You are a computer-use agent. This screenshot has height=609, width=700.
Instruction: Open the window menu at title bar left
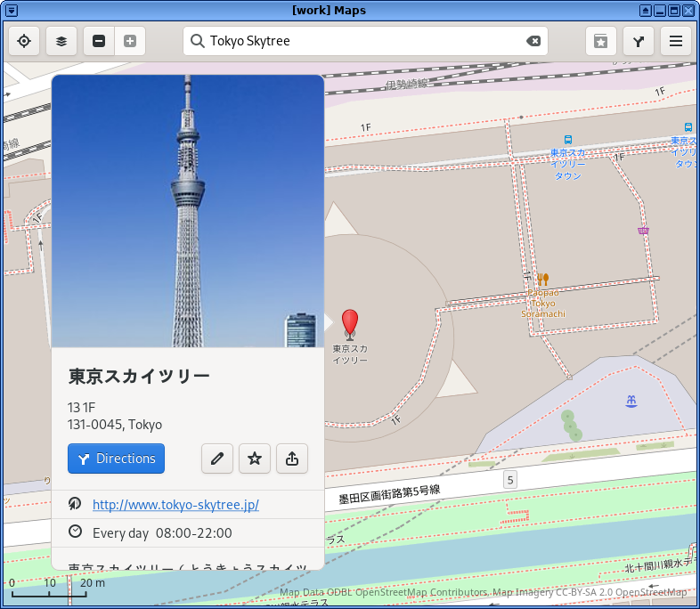pos(12,11)
